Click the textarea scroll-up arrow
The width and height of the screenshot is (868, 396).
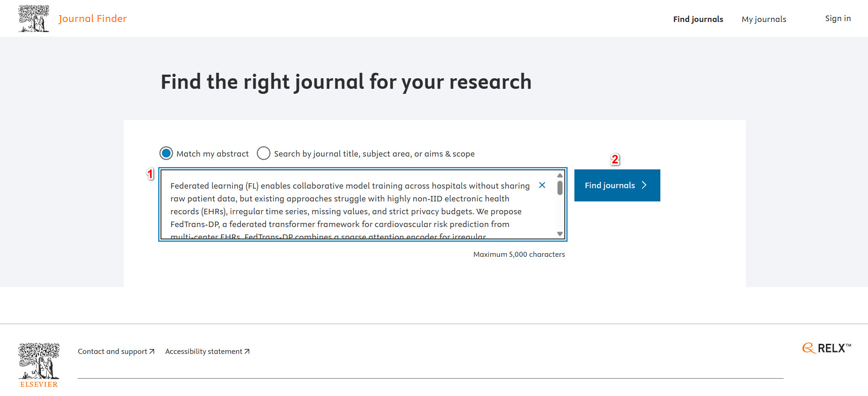pyautogui.click(x=560, y=175)
